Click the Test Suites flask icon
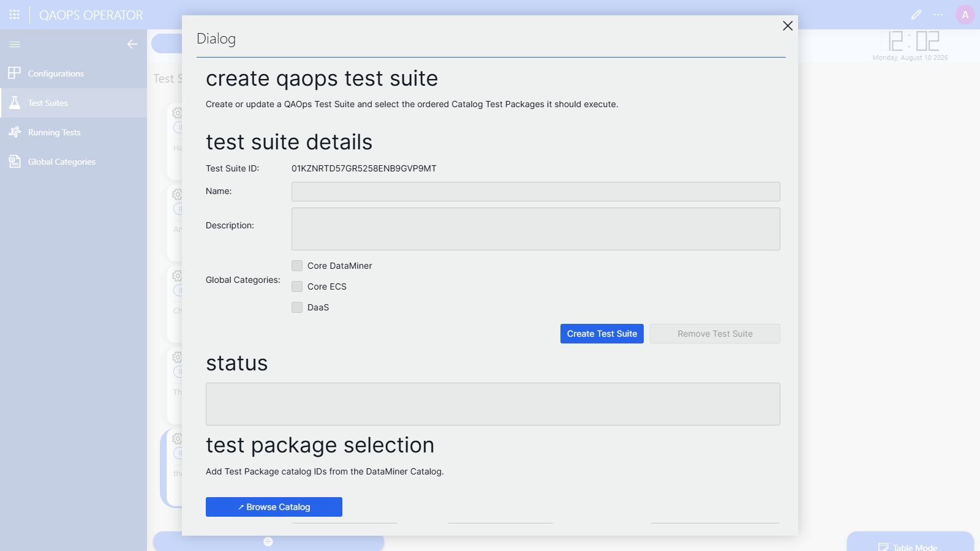This screenshot has width=980, height=551. click(15, 103)
